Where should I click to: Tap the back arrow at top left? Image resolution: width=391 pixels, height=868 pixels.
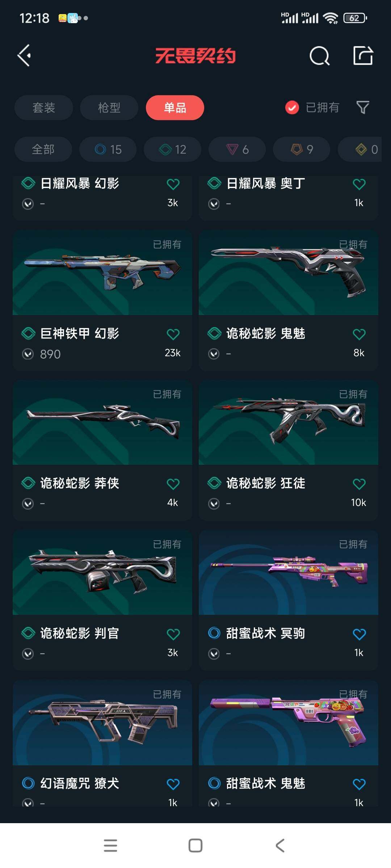[24, 55]
